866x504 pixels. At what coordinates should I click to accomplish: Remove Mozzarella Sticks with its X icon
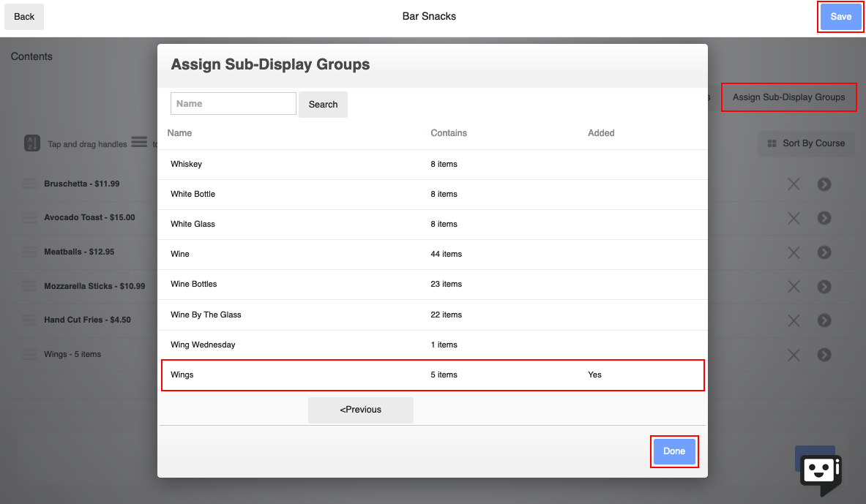[794, 287]
